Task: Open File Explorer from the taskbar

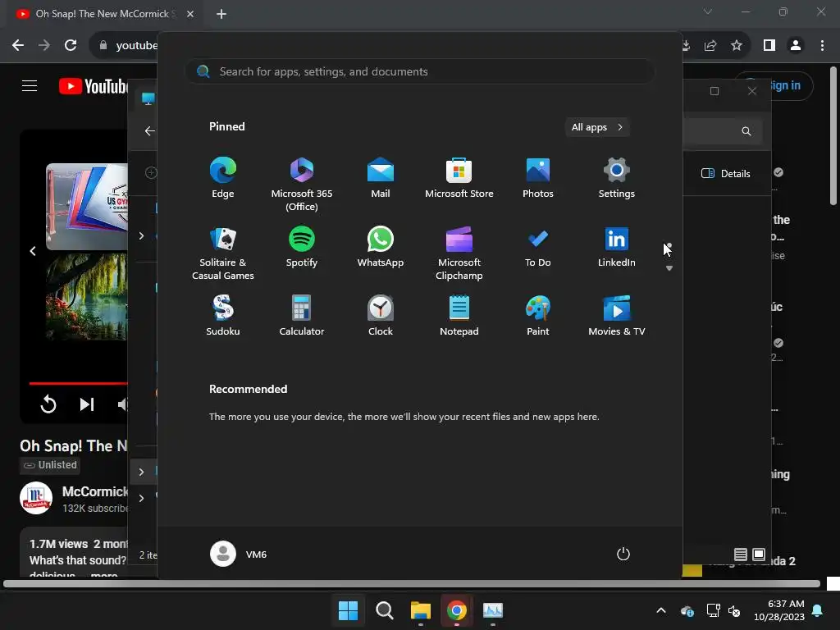Action: [421, 610]
